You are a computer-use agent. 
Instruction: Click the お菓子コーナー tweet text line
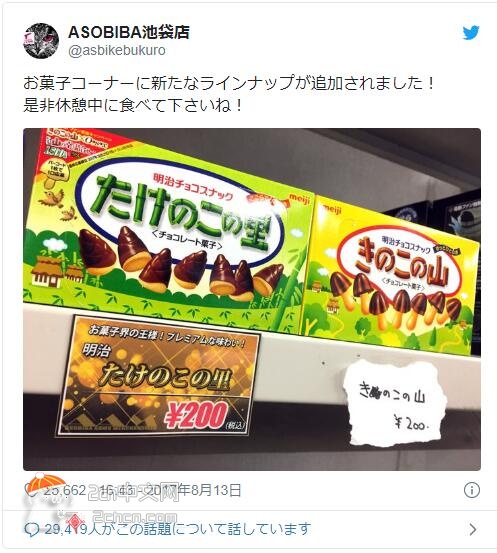pyautogui.click(x=228, y=83)
